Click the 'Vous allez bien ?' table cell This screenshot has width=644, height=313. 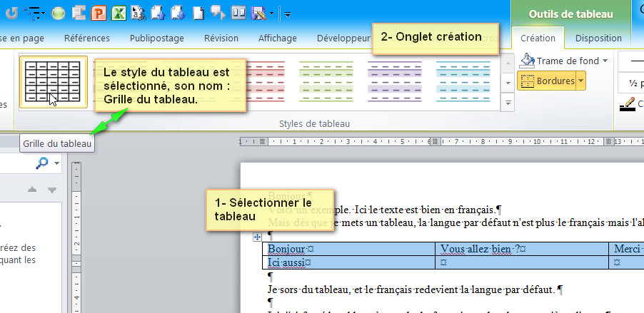522,249
